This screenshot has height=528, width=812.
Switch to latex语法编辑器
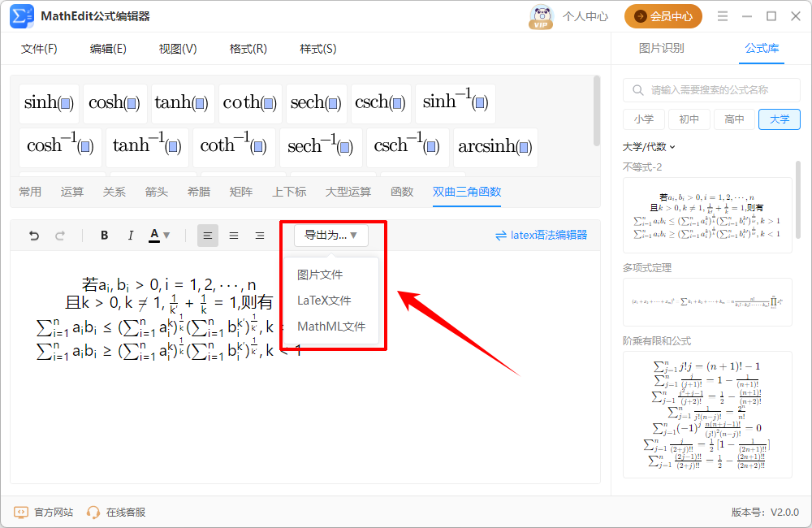click(541, 236)
